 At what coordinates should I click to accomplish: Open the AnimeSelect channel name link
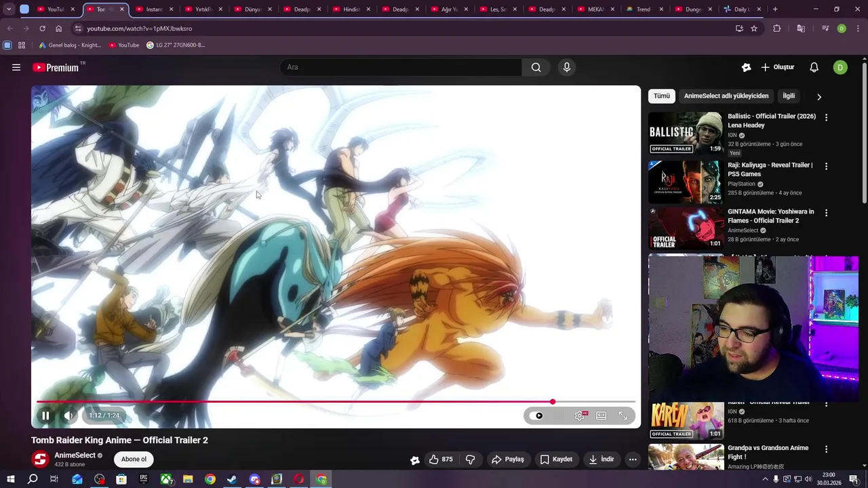point(75,455)
